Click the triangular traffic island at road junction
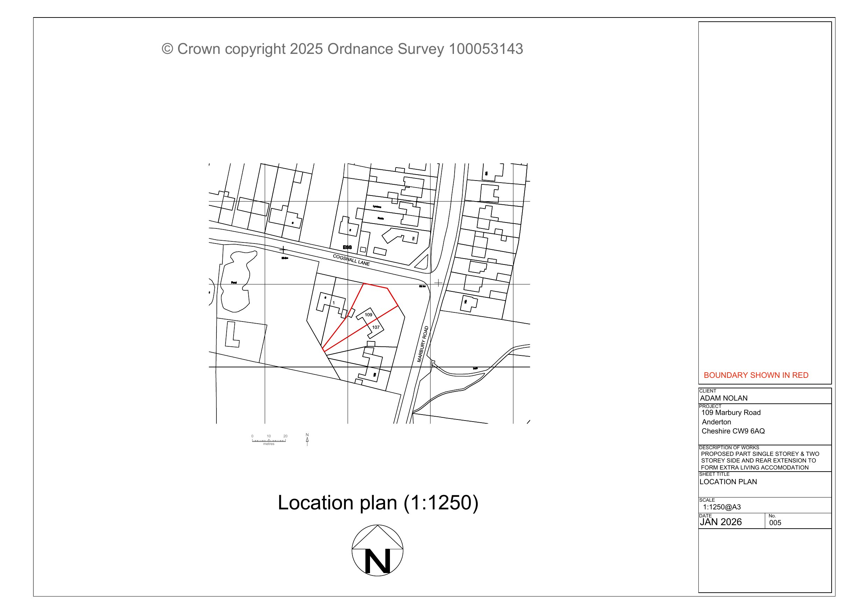The width and height of the screenshot is (868, 614). 423,263
